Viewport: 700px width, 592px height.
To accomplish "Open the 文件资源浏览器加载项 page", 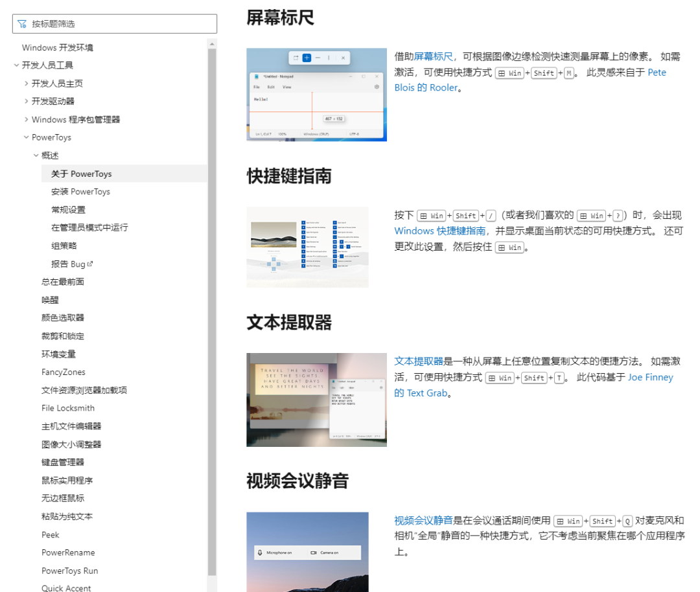I will coord(84,391).
